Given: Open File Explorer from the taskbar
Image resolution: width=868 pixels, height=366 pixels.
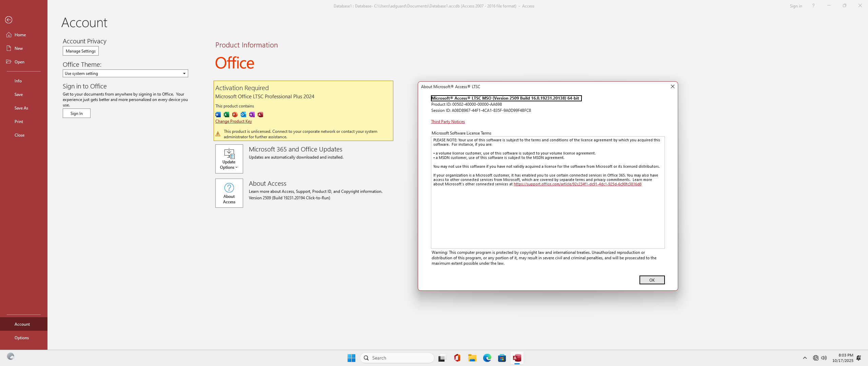Looking at the screenshot, I should [x=472, y=358].
